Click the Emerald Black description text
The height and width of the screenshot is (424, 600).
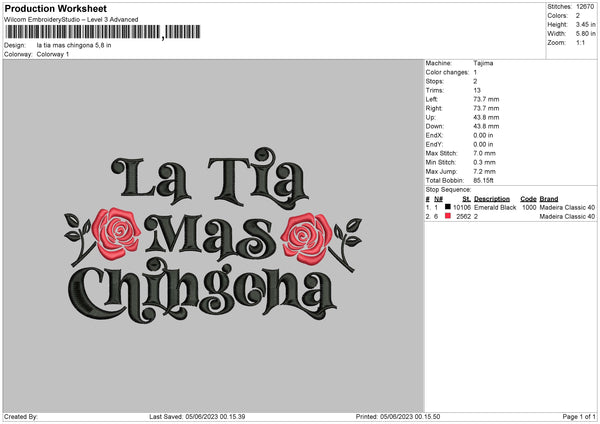pyautogui.click(x=495, y=207)
